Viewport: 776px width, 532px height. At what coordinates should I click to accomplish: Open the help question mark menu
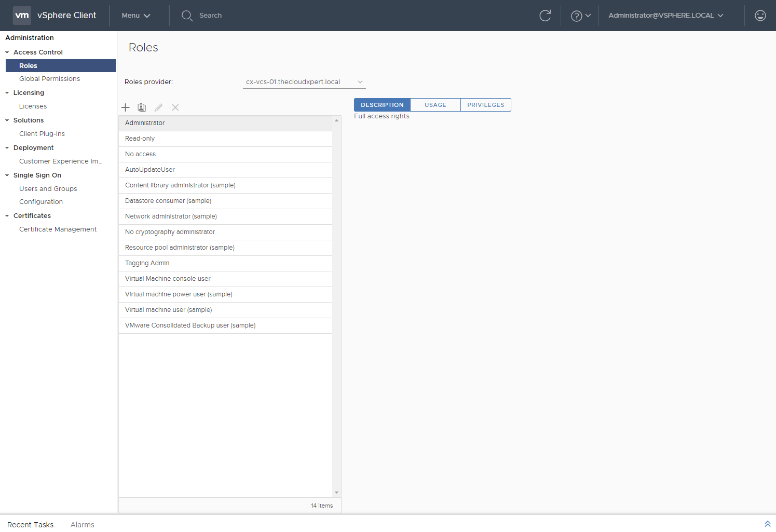point(580,16)
